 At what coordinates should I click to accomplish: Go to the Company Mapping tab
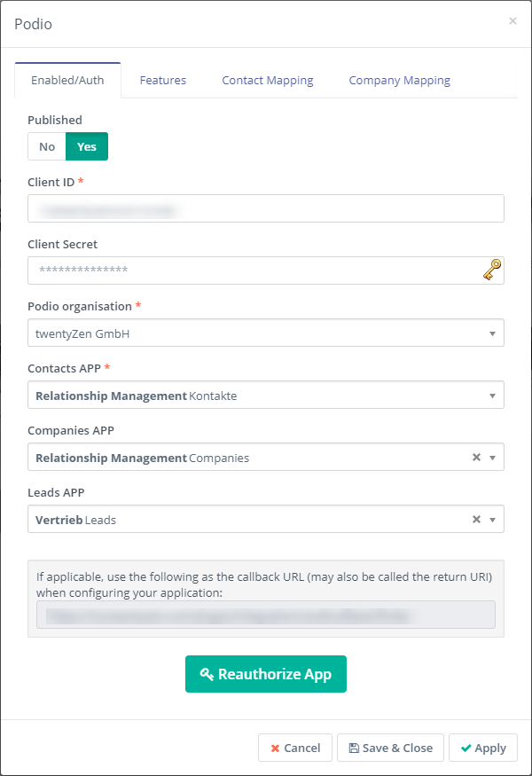400,80
